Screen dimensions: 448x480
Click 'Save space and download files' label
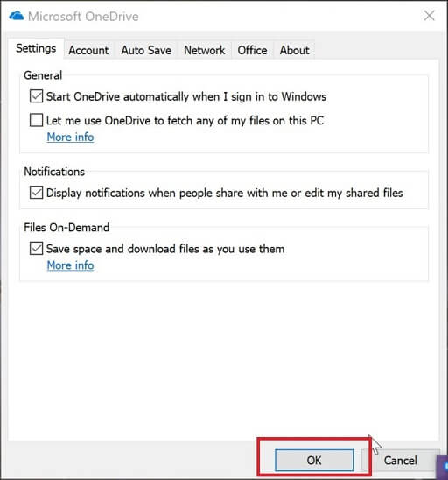pos(165,249)
